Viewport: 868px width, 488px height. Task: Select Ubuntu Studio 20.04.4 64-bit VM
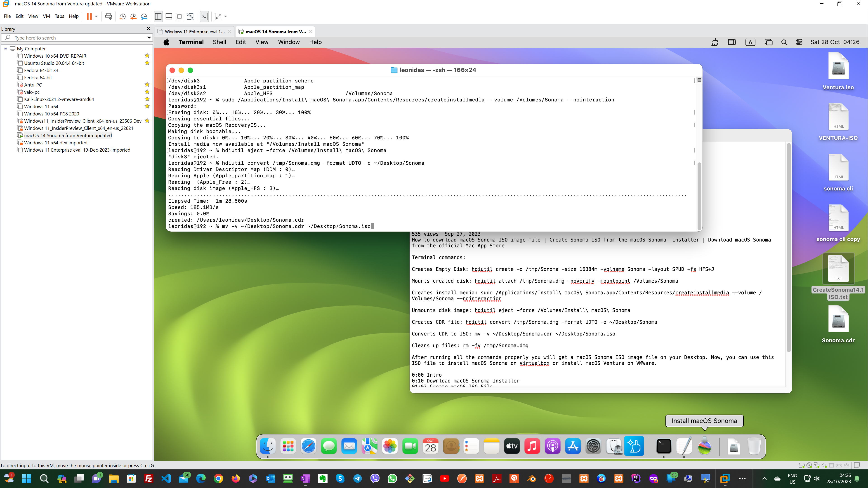click(x=54, y=63)
